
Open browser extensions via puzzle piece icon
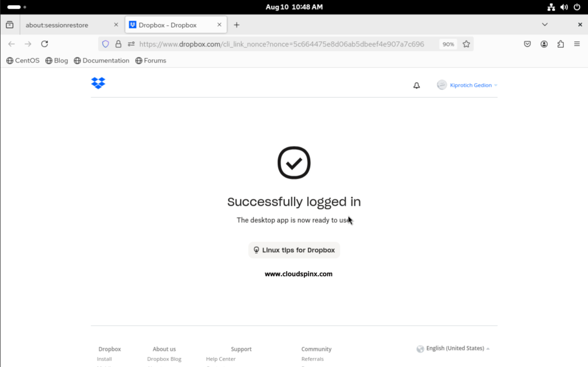pos(560,44)
